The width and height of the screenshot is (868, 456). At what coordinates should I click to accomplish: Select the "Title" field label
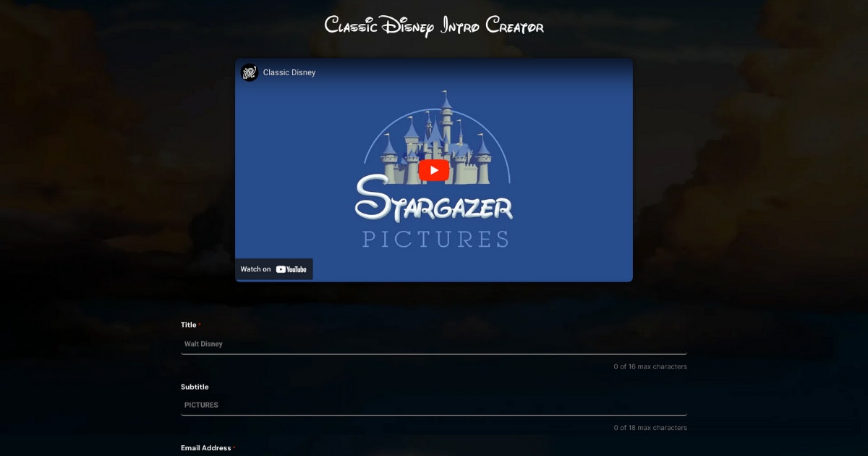tap(189, 325)
